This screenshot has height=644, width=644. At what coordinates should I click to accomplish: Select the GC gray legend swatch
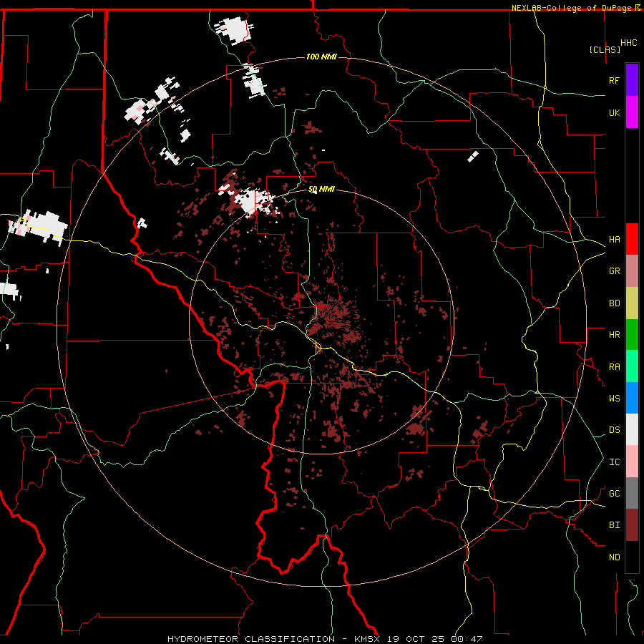(632, 493)
